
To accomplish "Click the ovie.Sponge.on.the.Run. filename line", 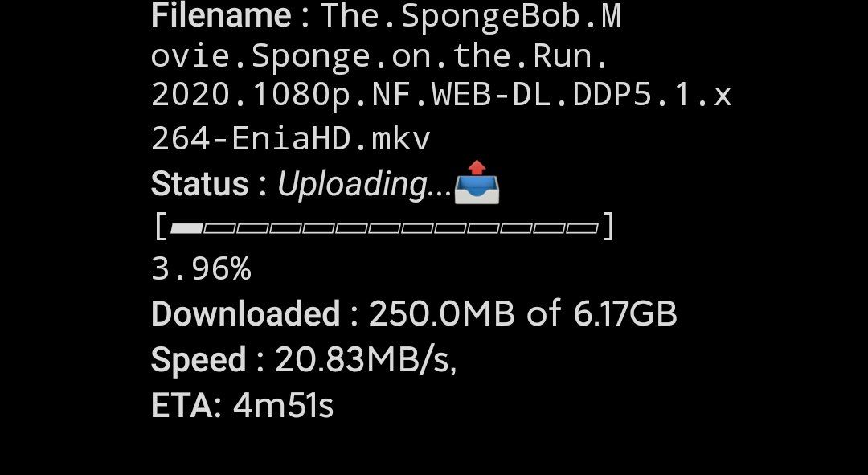I will pyautogui.click(x=379, y=56).
